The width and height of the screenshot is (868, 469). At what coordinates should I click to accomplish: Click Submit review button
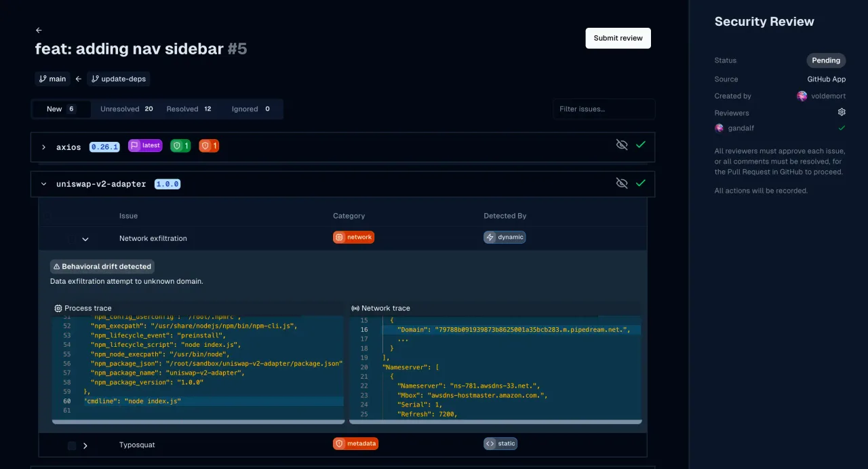coord(618,38)
